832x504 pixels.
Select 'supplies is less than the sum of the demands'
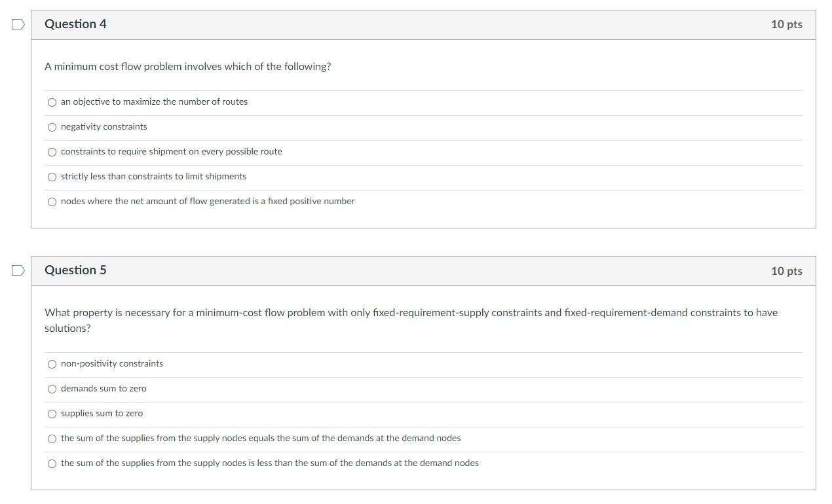tap(52, 463)
